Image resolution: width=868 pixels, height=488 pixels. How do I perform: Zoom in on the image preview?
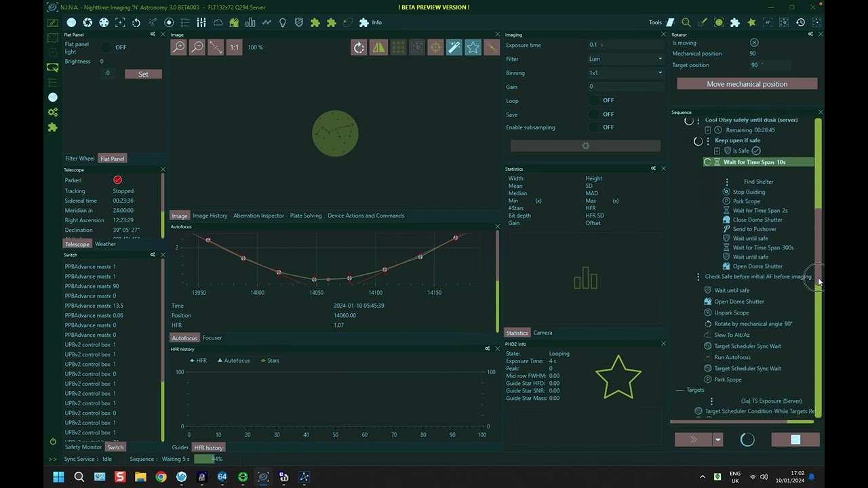178,47
